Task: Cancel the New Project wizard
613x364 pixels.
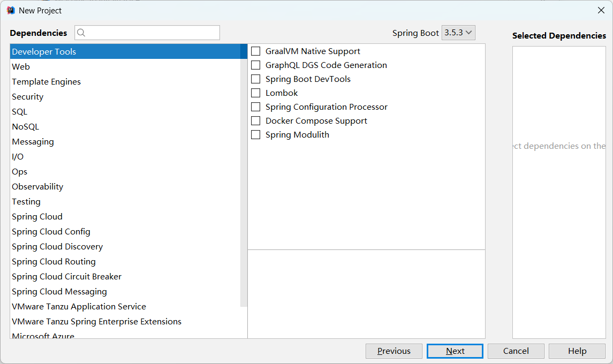Action: coord(516,351)
